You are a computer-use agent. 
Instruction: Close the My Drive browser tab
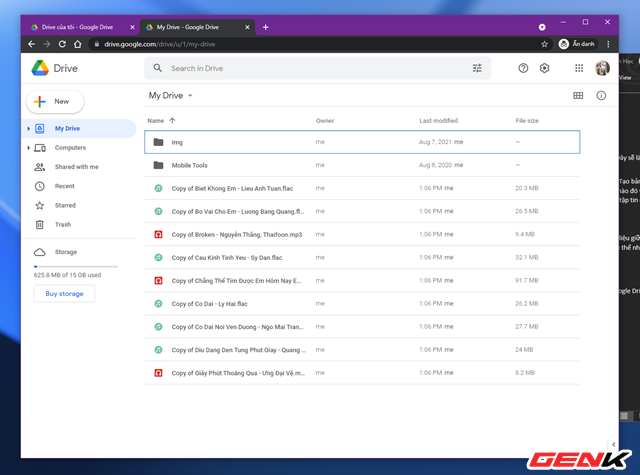tap(247, 27)
